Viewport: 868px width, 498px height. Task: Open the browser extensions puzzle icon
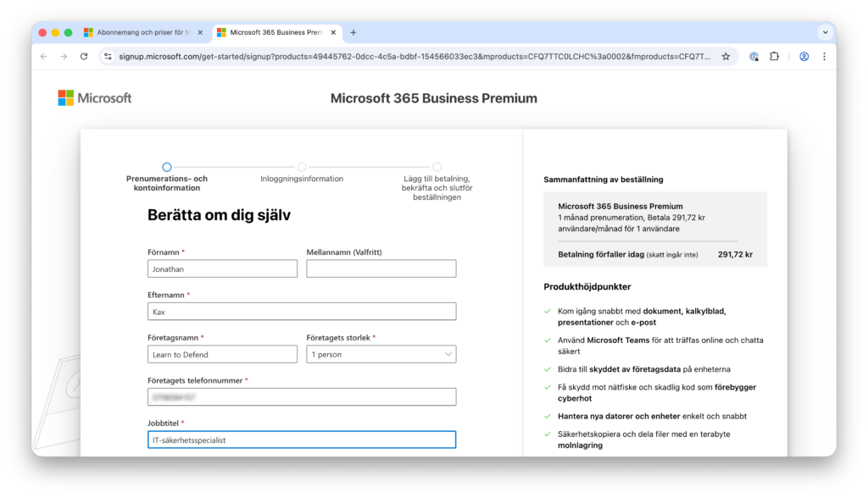774,57
